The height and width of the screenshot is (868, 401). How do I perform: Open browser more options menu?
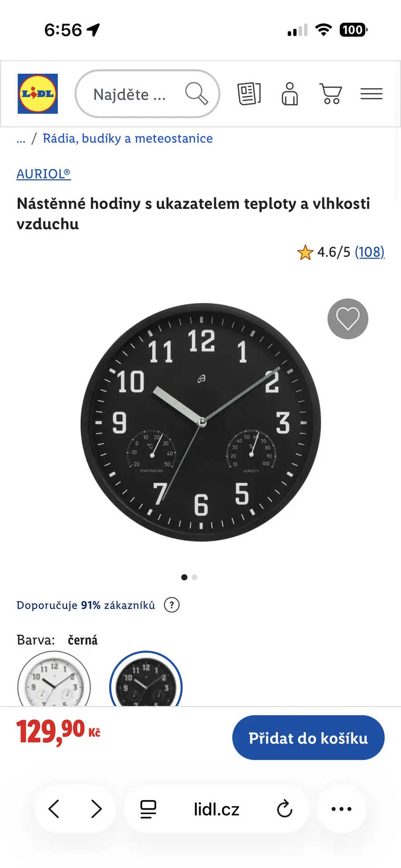342,809
